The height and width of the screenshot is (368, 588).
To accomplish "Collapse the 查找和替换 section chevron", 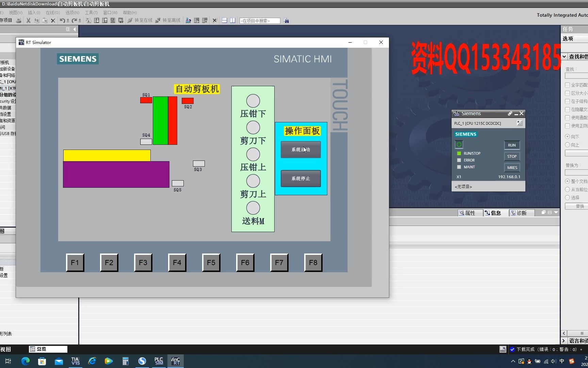I will coord(564,57).
